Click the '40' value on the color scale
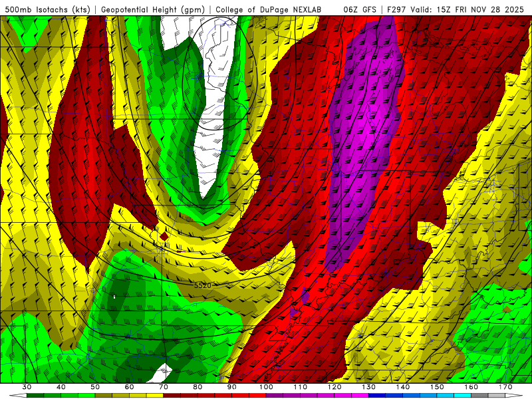Image resolution: width=532 pixels, height=399 pixels. [61, 387]
